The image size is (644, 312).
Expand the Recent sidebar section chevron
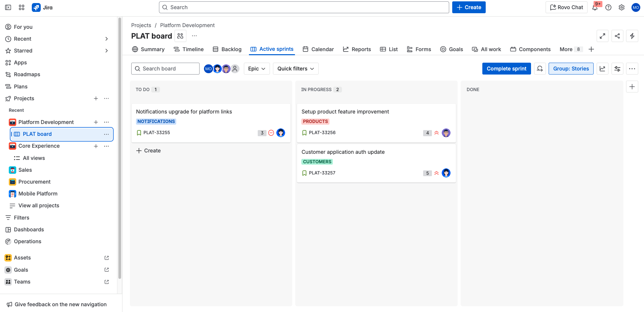pos(107,39)
